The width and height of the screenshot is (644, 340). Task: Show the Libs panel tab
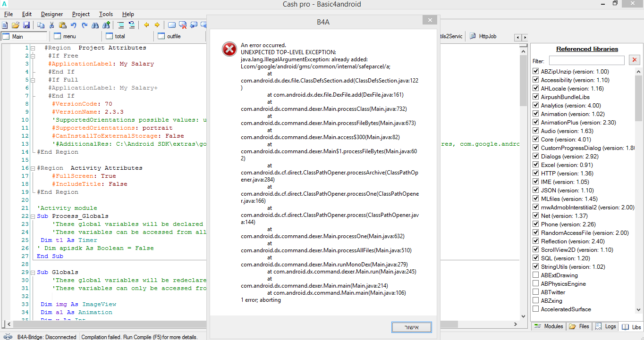click(631, 326)
